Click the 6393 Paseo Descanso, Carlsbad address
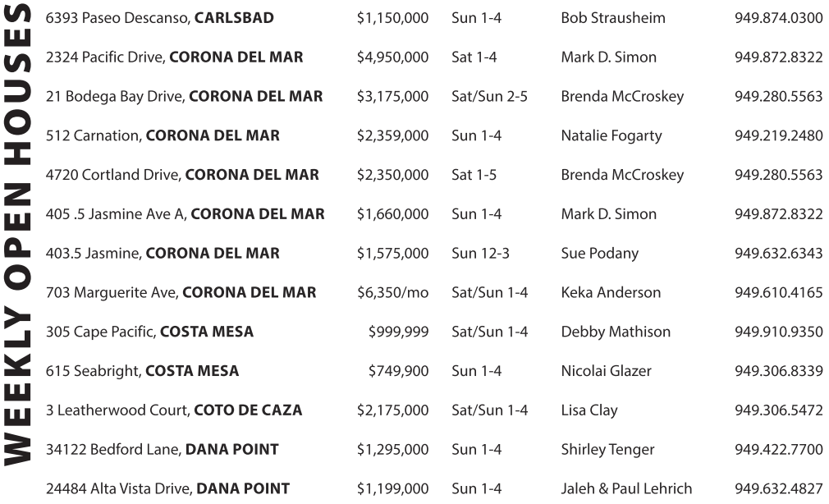This screenshot has height=504, width=829. pyautogui.click(x=160, y=18)
